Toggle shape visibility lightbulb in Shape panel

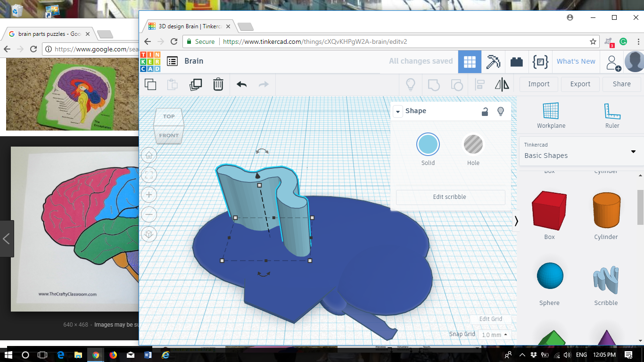pos(501,111)
